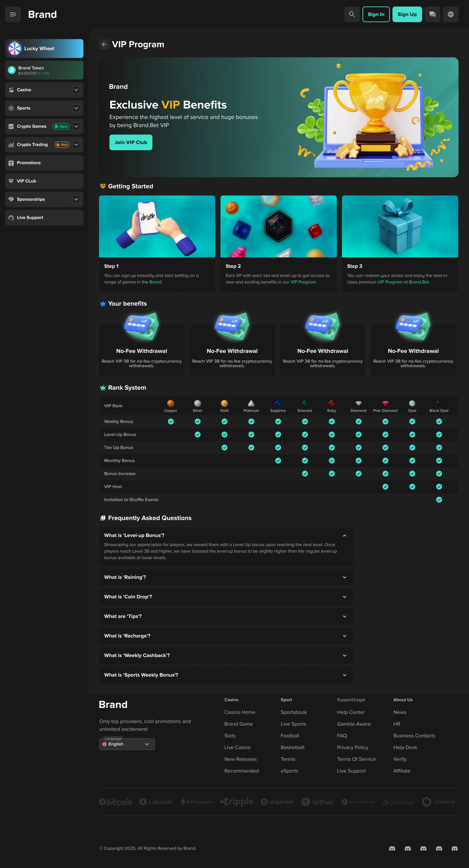Collapse the sidebar menu icon
This screenshot has height=868, width=469.
(13, 14)
